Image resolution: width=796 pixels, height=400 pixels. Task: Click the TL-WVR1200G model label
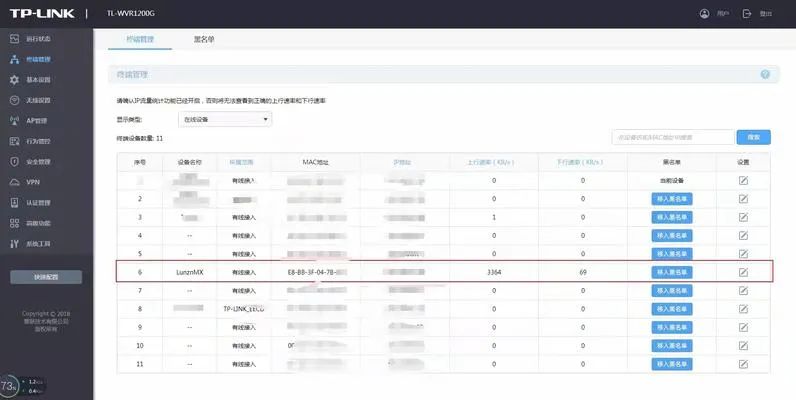[x=130, y=14]
